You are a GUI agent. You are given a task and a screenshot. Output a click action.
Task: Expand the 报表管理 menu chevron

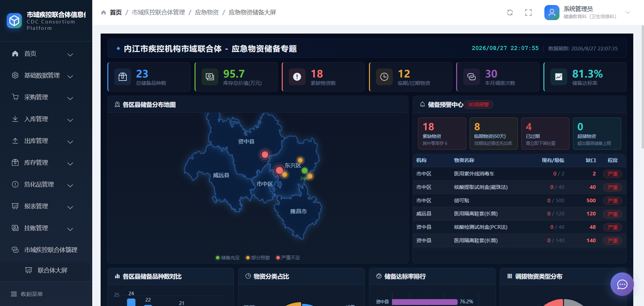pos(70,207)
